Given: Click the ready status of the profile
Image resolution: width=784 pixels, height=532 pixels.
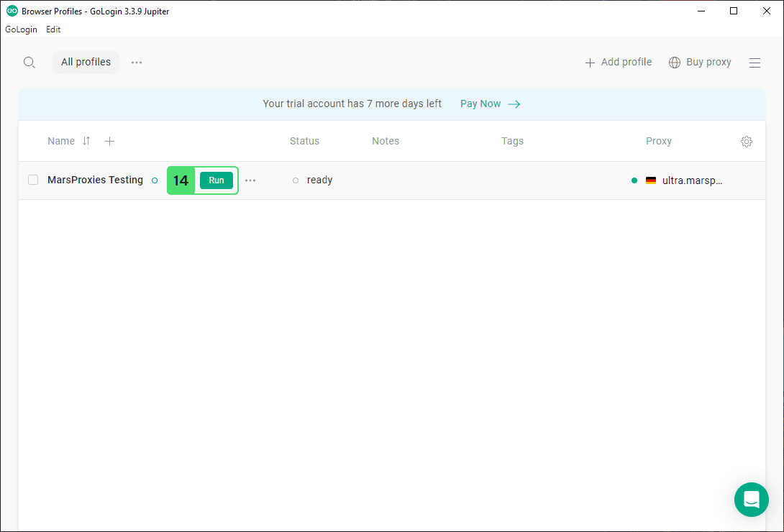Looking at the screenshot, I should click(x=319, y=180).
